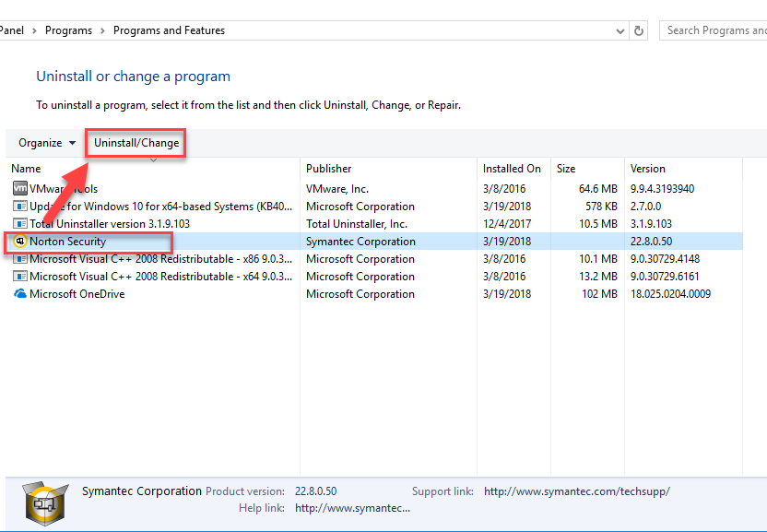Select Update for Windows 10 x64-based Systems
Screen dimensions: 767x532
[x=161, y=206]
